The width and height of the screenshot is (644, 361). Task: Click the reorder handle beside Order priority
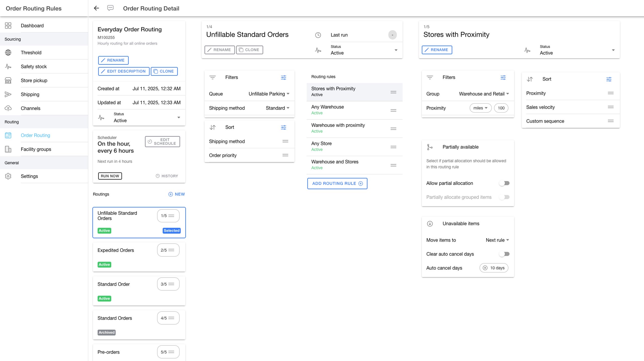click(x=285, y=155)
